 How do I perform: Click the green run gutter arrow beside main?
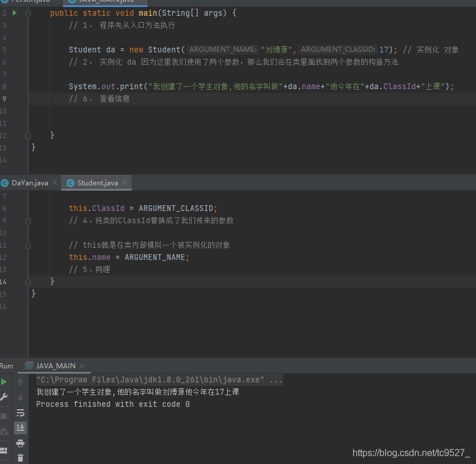tap(15, 13)
